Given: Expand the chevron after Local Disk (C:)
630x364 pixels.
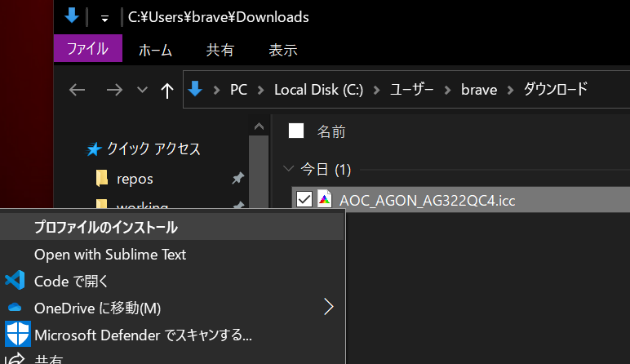Looking at the screenshot, I should coord(376,90).
